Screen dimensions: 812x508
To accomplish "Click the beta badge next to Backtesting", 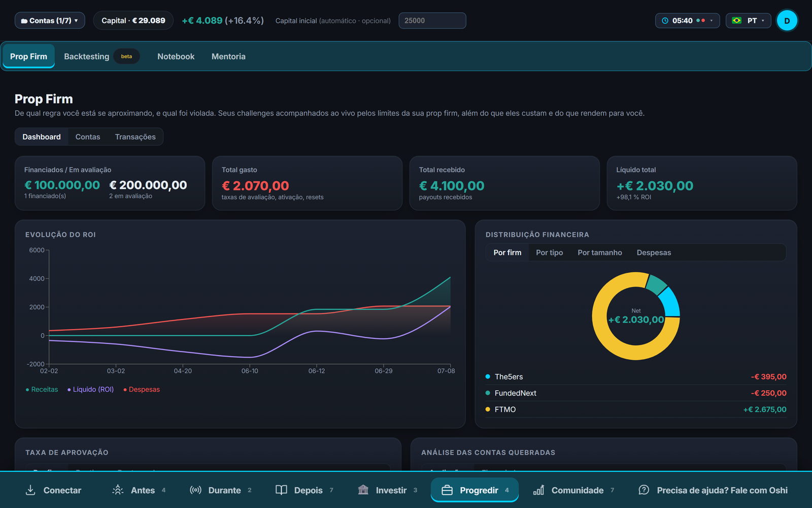I will click(126, 56).
